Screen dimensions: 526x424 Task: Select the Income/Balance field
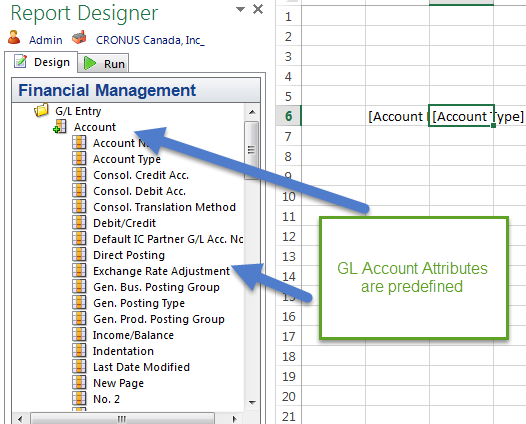pos(133,335)
